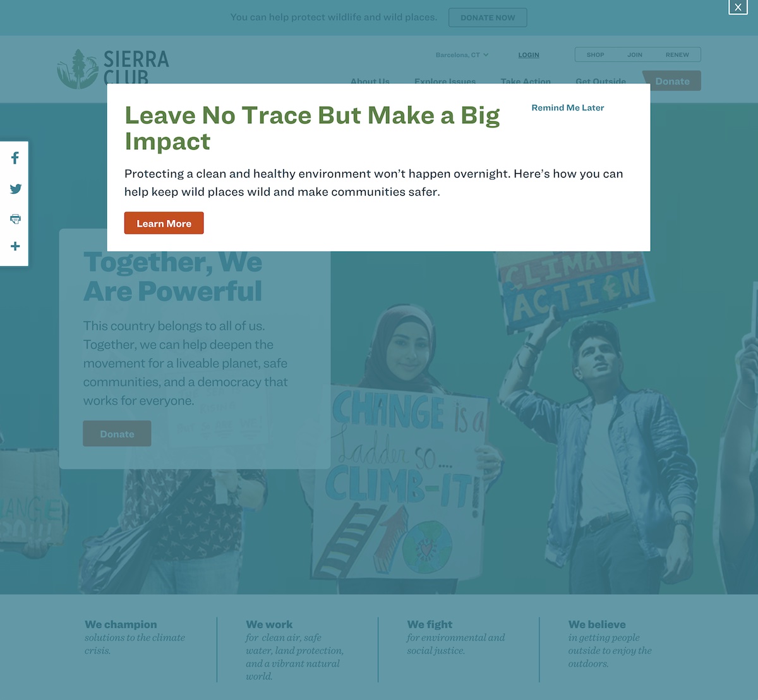
Task: Close the popup with X icon
Action: (x=738, y=7)
